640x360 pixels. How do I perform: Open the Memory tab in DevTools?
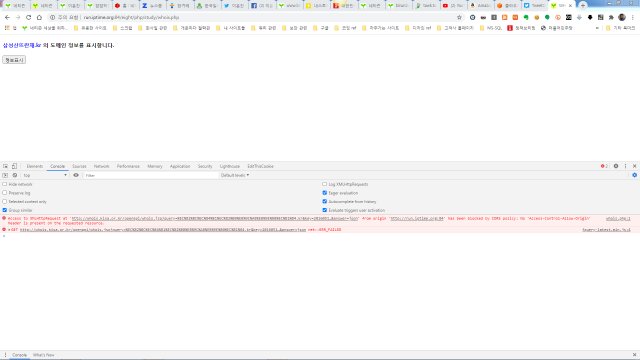(155, 166)
